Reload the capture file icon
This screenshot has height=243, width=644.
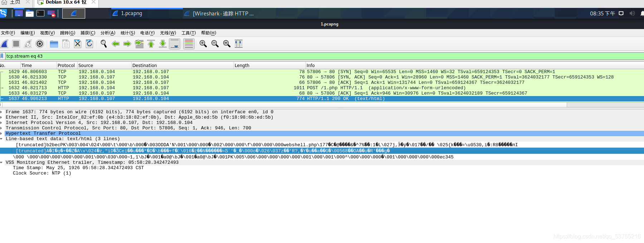pos(89,44)
